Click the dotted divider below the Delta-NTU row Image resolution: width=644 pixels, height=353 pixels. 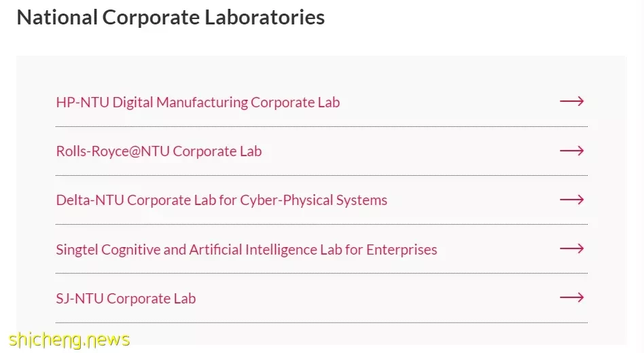coord(321,224)
